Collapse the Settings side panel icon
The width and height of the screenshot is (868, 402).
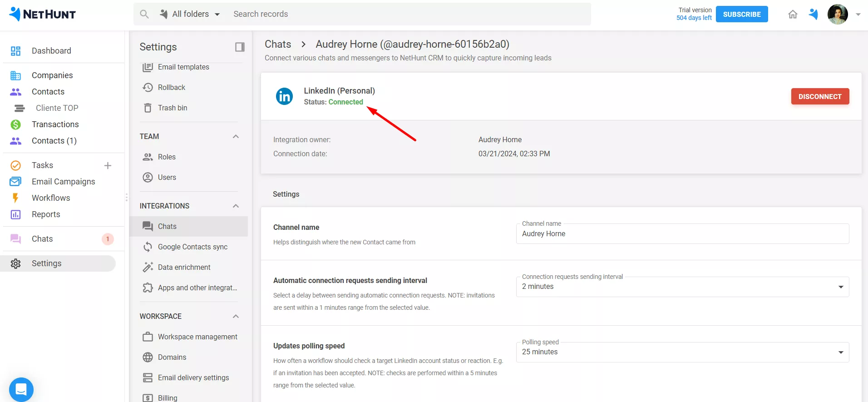(x=240, y=47)
